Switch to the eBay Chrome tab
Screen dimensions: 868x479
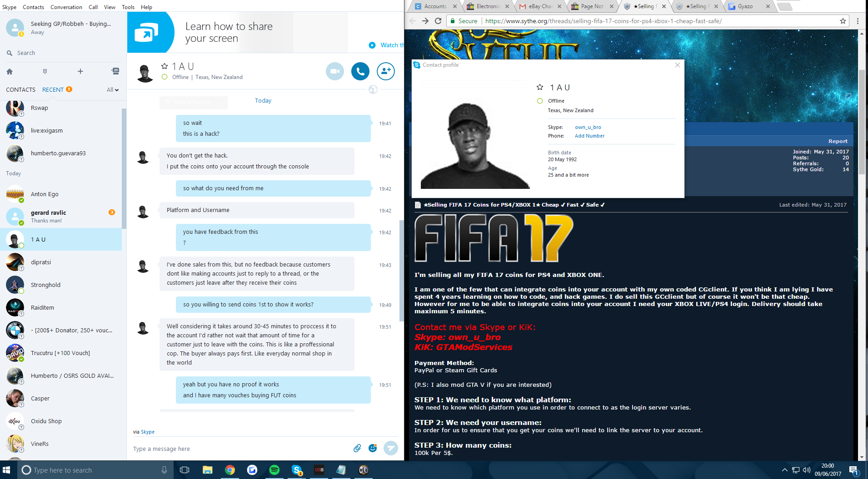(539, 6)
